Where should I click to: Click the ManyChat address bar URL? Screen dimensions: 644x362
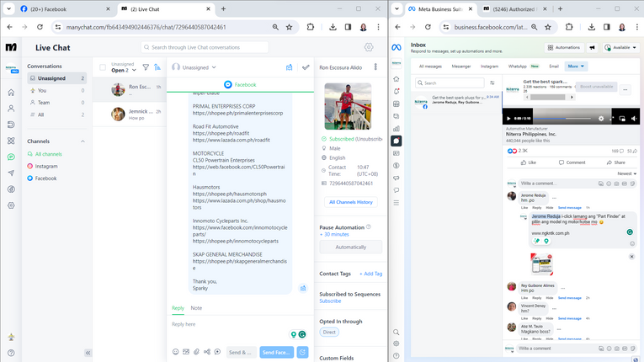[x=146, y=27]
